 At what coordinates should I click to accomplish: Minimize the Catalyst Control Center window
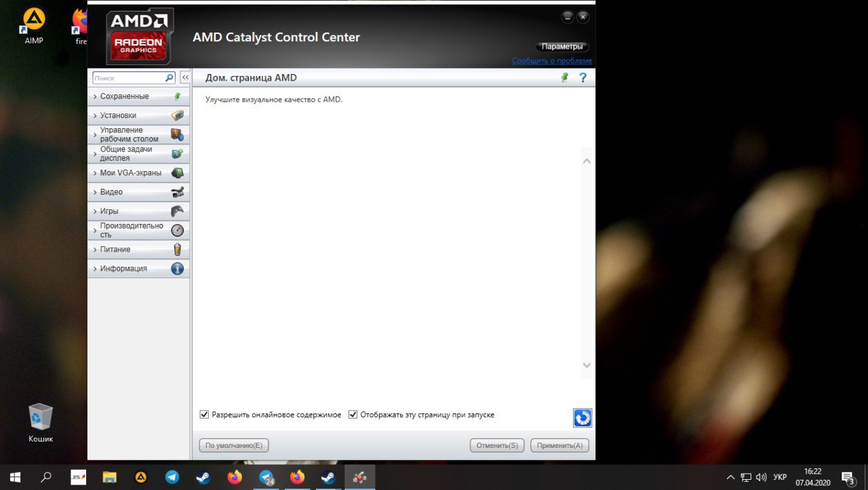[568, 16]
